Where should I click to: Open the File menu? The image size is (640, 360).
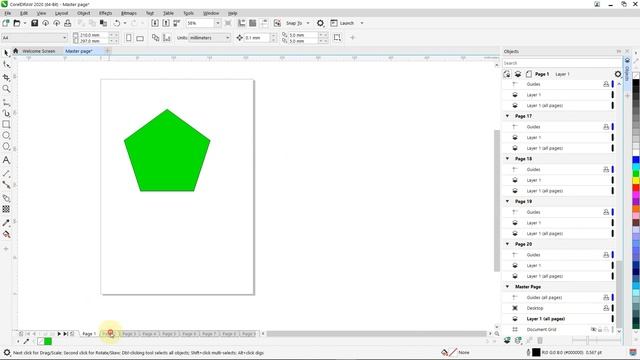pyautogui.click(x=8, y=13)
